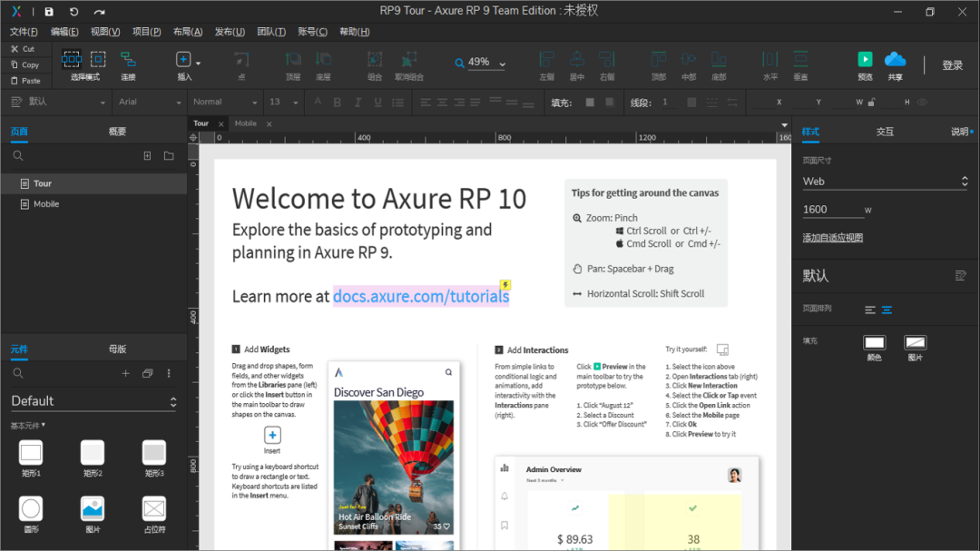Switch to the 母版 masters tab
Viewport: 980px width, 551px height.
(x=117, y=349)
